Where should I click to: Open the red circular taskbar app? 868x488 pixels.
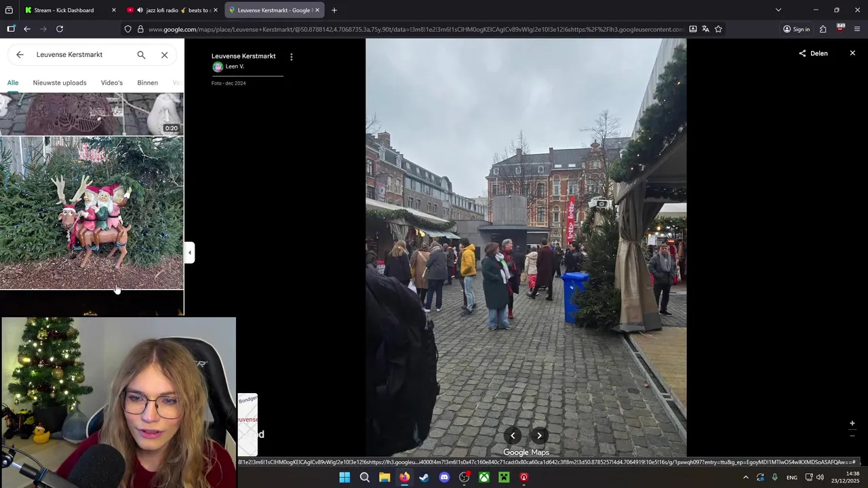(x=524, y=477)
